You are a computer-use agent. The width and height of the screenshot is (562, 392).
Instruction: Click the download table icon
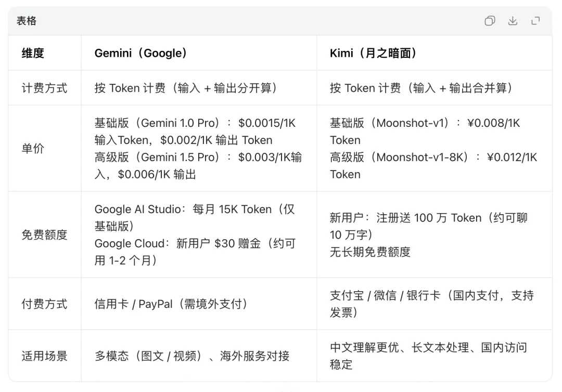513,21
